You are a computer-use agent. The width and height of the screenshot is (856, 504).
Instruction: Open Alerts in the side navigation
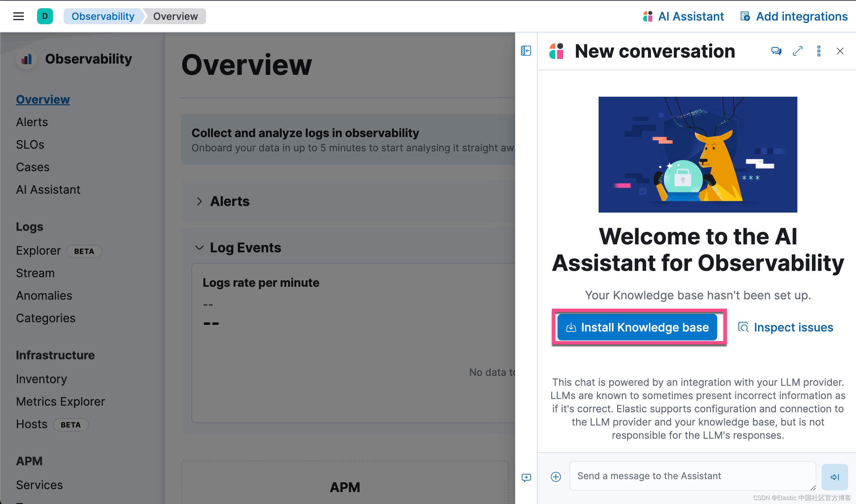[32, 122]
